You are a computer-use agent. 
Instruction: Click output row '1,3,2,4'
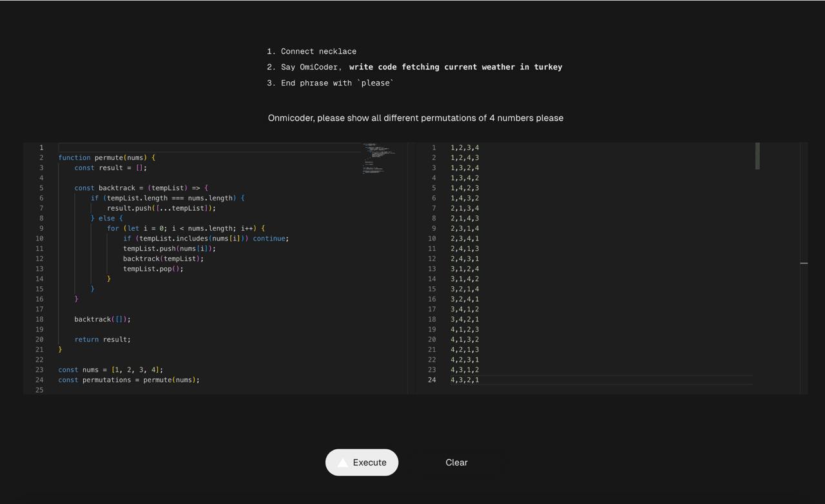coord(465,168)
